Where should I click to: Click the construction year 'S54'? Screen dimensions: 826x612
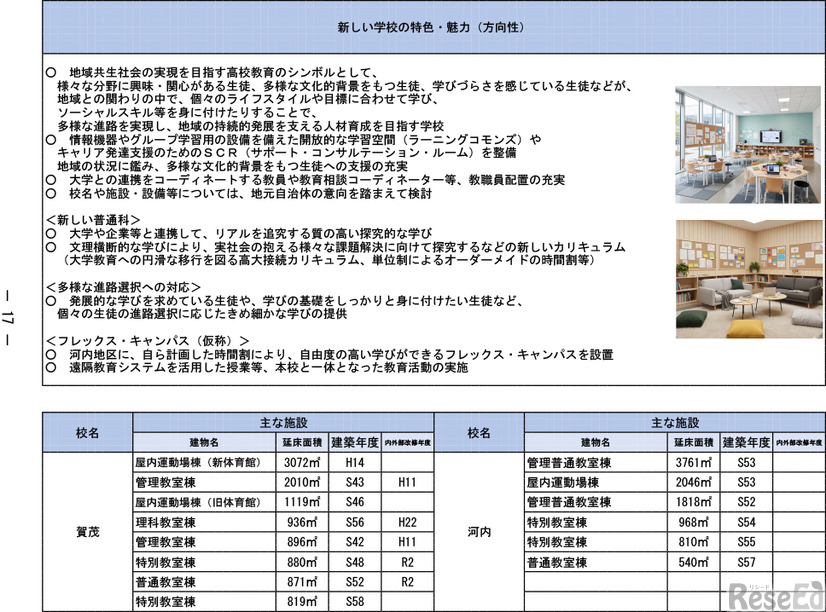pos(746,522)
